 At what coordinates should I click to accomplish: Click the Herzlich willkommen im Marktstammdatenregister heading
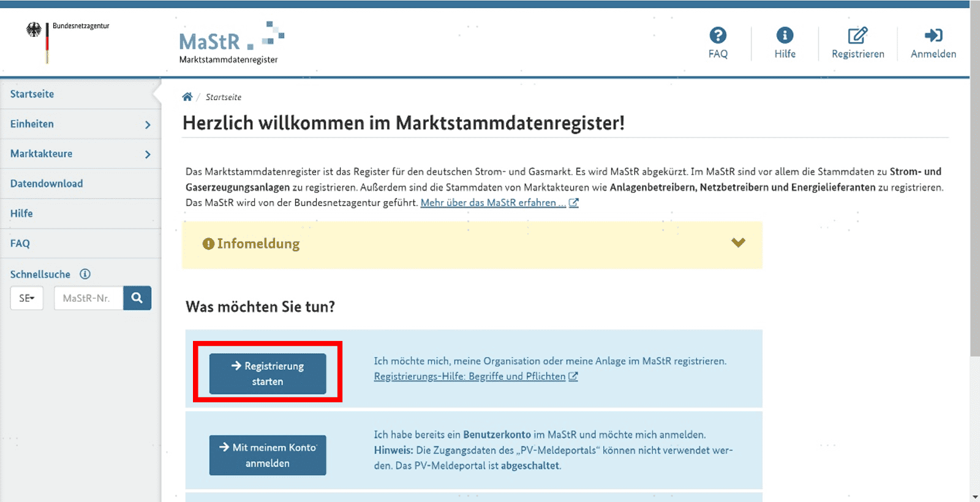[x=404, y=123]
